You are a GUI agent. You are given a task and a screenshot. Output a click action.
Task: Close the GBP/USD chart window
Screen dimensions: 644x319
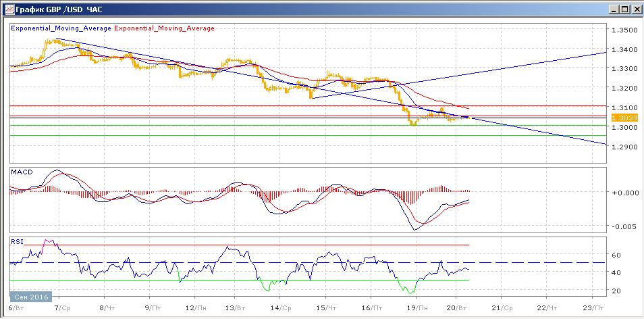coord(635,9)
